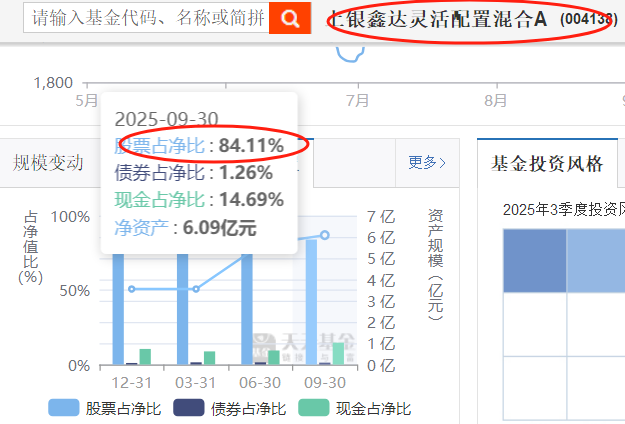Viewport: 625px width, 424px height.
Task: Focus the fund code search input field
Action: click(146, 18)
